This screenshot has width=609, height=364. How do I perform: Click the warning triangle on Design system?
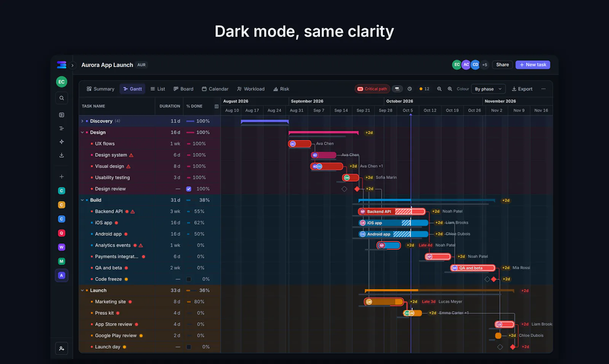pyautogui.click(x=131, y=155)
